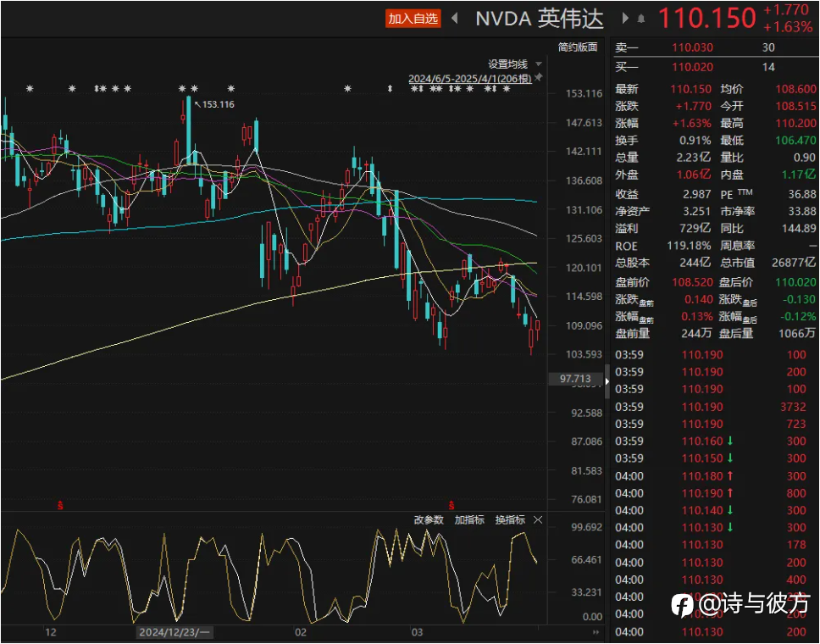Select the trade row with volume 400
Image resolution: width=820 pixels, height=644 pixels.
tap(711, 580)
